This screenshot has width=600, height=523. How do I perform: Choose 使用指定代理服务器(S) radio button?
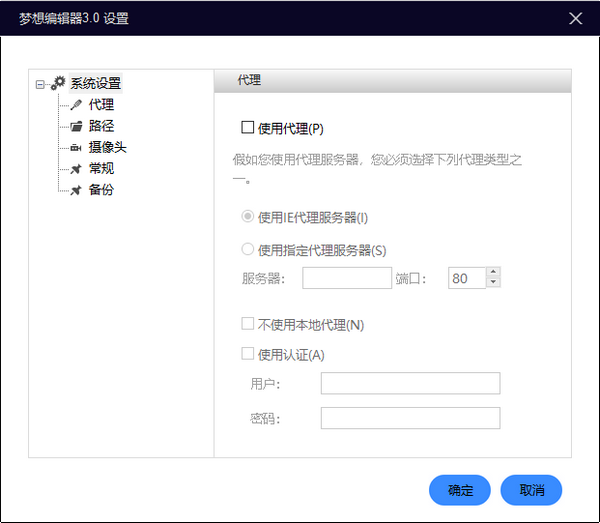tap(248, 250)
